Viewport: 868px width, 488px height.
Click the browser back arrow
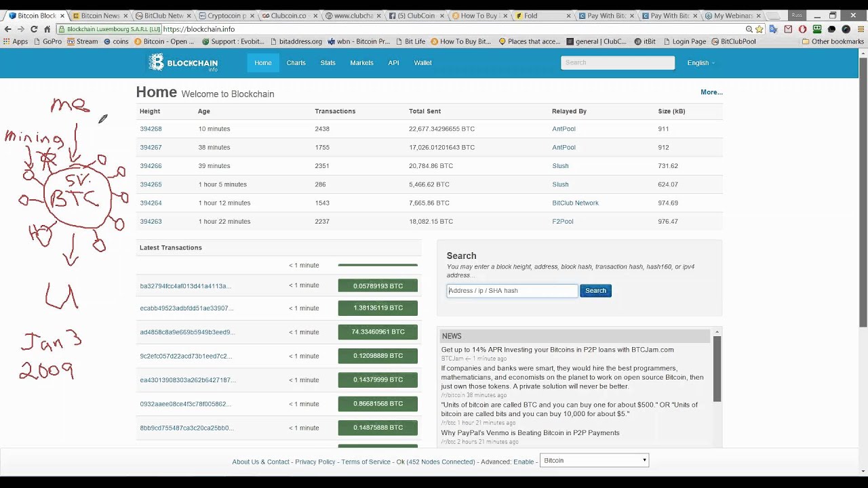click(7, 29)
